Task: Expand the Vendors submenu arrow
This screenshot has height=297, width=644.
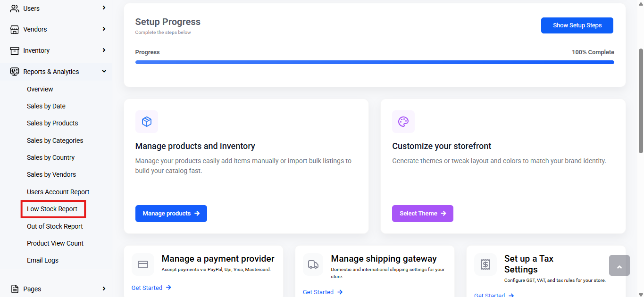Action: [x=104, y=29]
